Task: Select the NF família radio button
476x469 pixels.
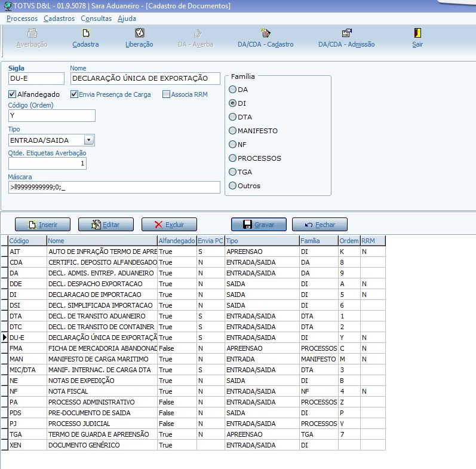Action: 232,144
